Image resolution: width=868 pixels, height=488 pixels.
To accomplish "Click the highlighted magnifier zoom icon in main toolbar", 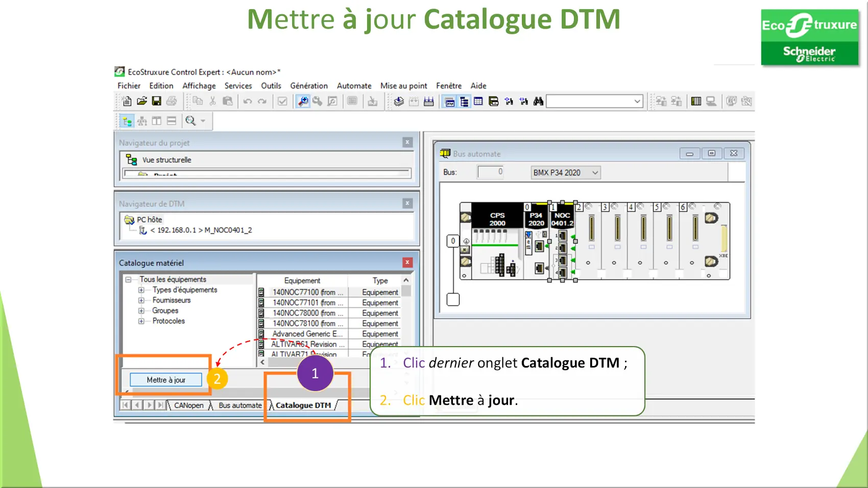I will click(303, 101).
